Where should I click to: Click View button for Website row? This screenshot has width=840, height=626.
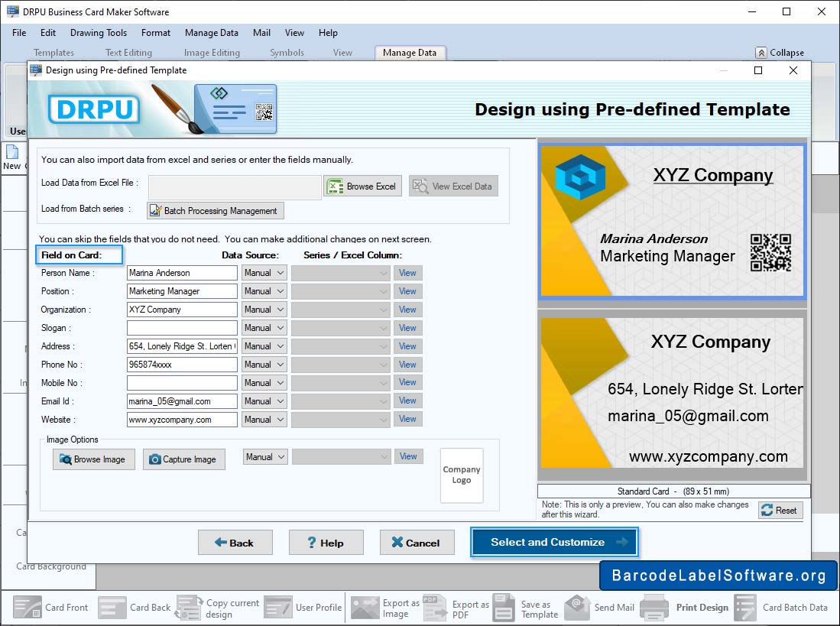coord(407,420)
